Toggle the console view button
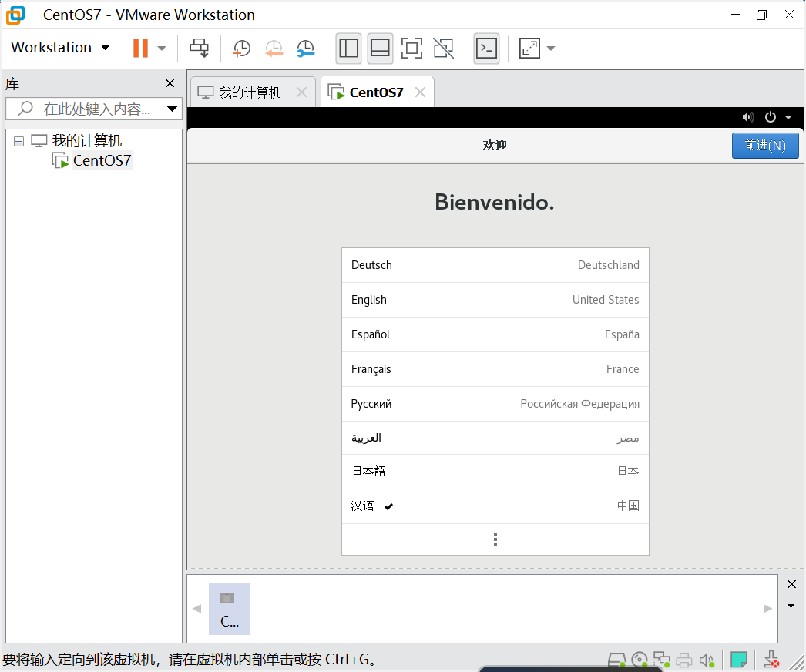This screenshot has height=672, width=806. [x=486, y=49]
